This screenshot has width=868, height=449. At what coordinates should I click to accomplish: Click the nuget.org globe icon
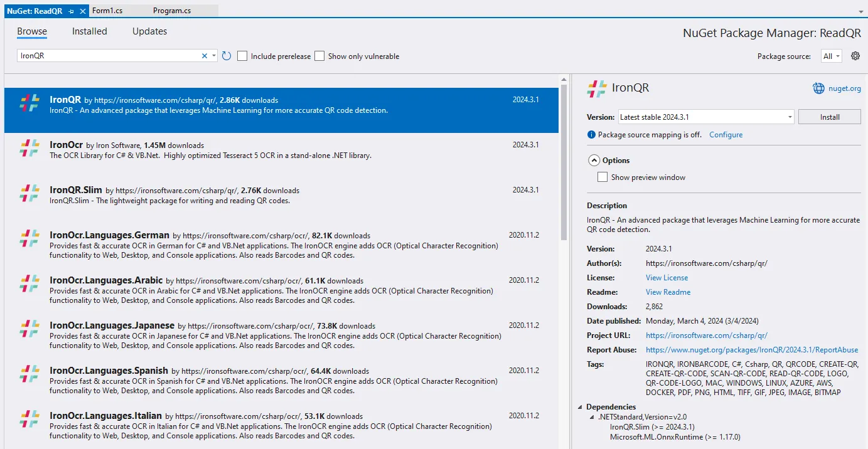[818, 88]
